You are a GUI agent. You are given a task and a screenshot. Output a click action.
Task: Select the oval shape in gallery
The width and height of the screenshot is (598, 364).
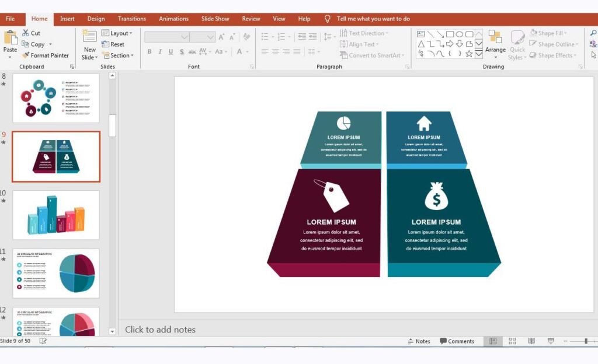point(460,34)
